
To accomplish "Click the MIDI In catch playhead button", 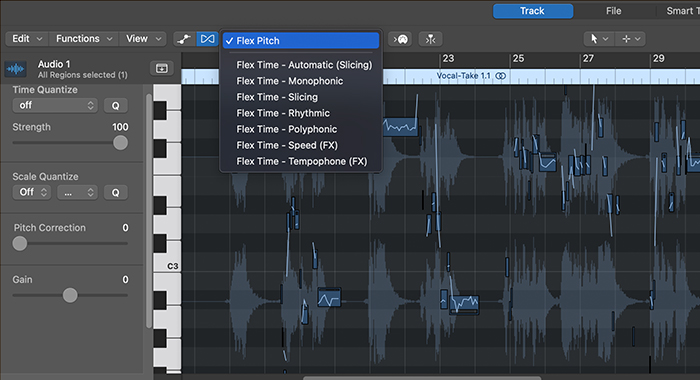I will pyautogui.click(x=400, y=39).
